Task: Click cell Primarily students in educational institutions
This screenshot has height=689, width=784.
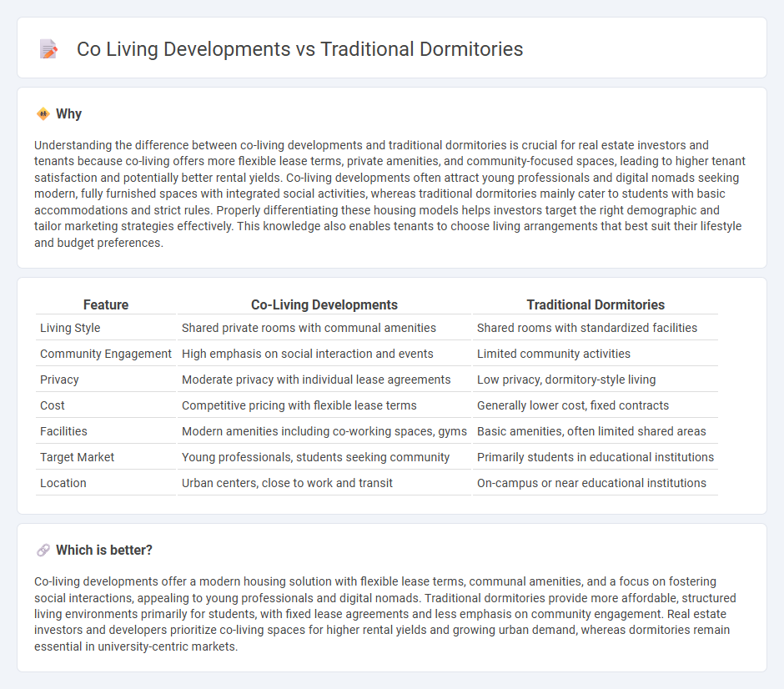Action: coord(596,457)
